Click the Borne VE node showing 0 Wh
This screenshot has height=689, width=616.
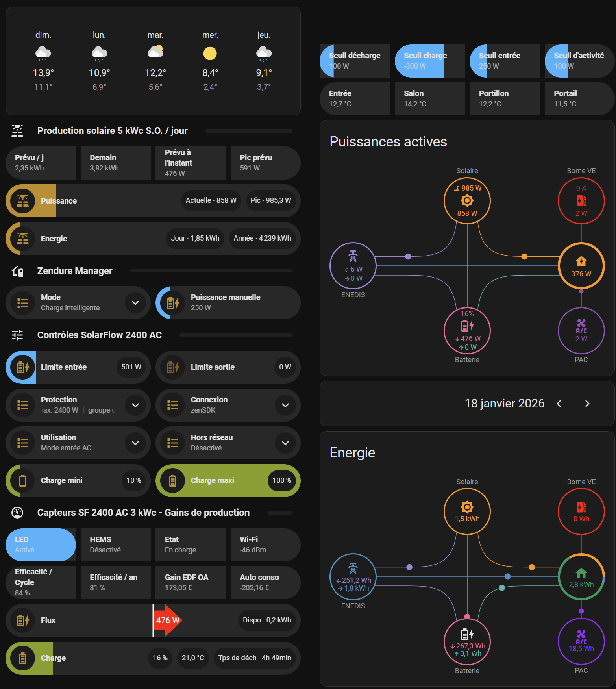[581, 511]
